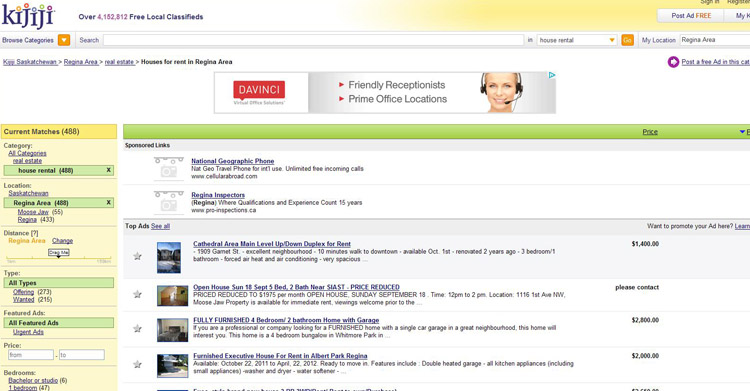Click the Current Matches (488) header

(58, 131)
